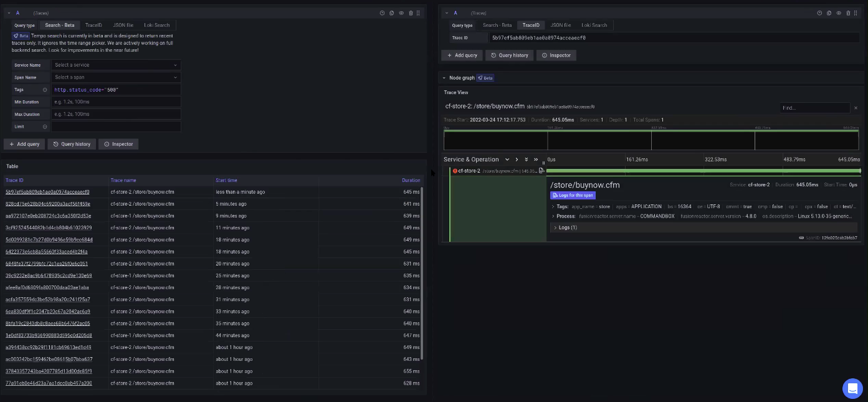Screen dimensions: 868x402
Task: Click the red error icon on the cf-store-2 span
Action: coord(455,171)
